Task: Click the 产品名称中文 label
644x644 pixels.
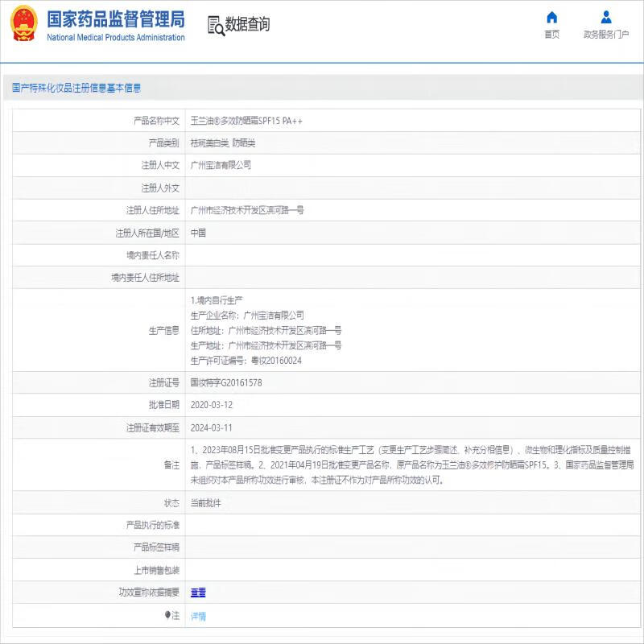Action: pos(156,121)
